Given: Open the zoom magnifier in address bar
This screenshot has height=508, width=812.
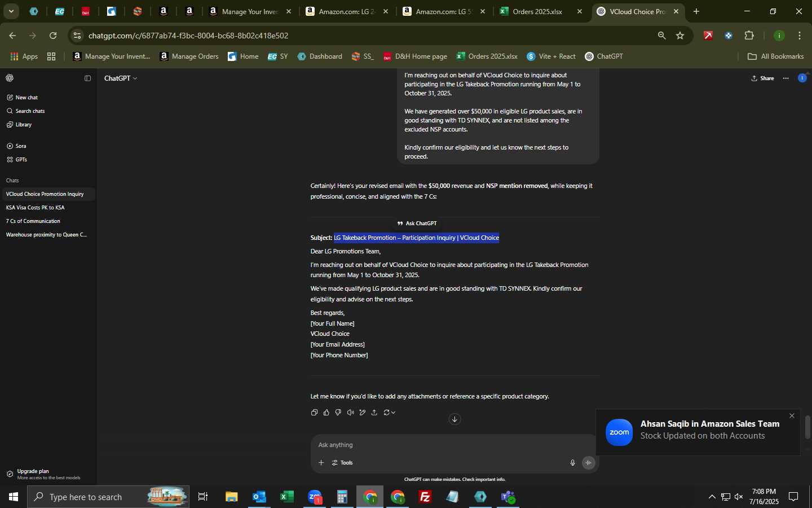Looking at the screenshot, I should 661,36.
